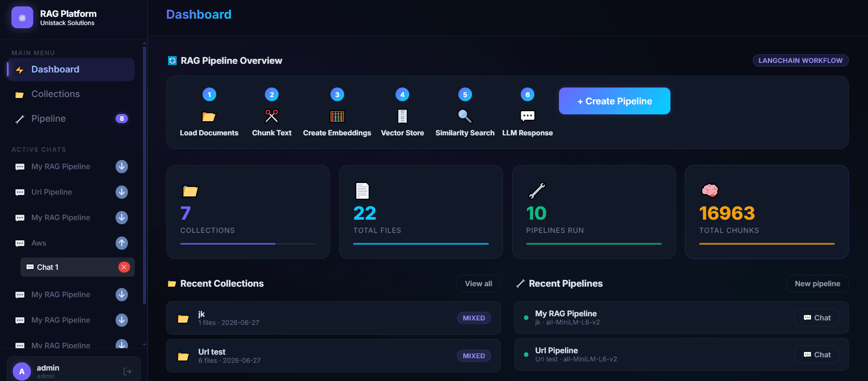Click the LANGCHAIN WORKFLOW badge
This screenshot has height=381, width=868.
pyautogui.click(x=801, y=61)
